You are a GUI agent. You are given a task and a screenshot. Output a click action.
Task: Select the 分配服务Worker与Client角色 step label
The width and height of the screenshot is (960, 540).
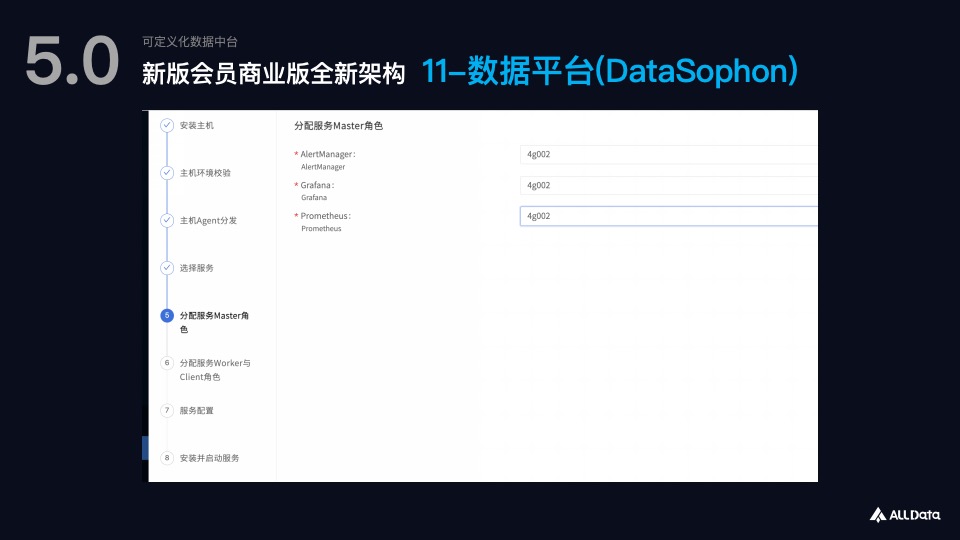[x=215, y=370]
